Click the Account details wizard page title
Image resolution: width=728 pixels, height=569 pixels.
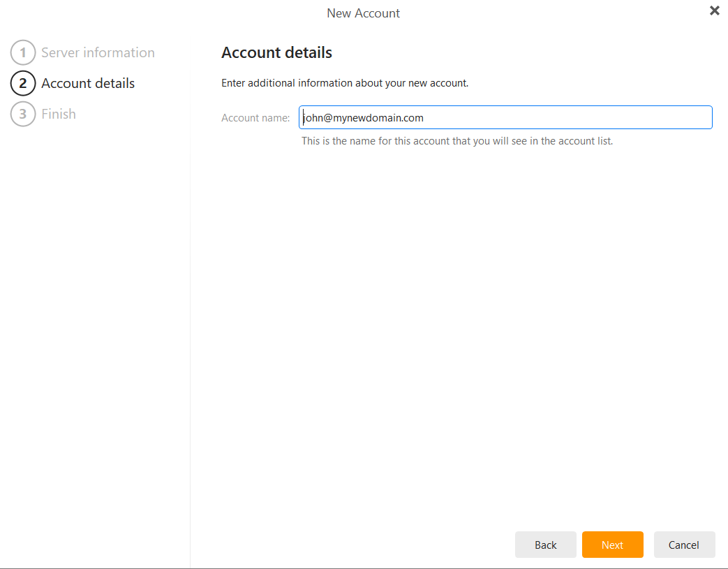276,52
